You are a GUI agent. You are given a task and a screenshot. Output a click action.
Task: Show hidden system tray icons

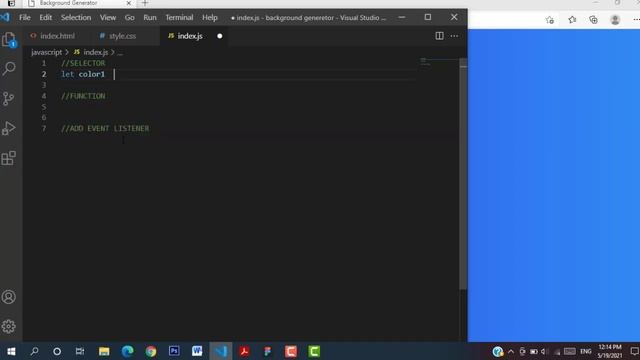tap(511, 351)
